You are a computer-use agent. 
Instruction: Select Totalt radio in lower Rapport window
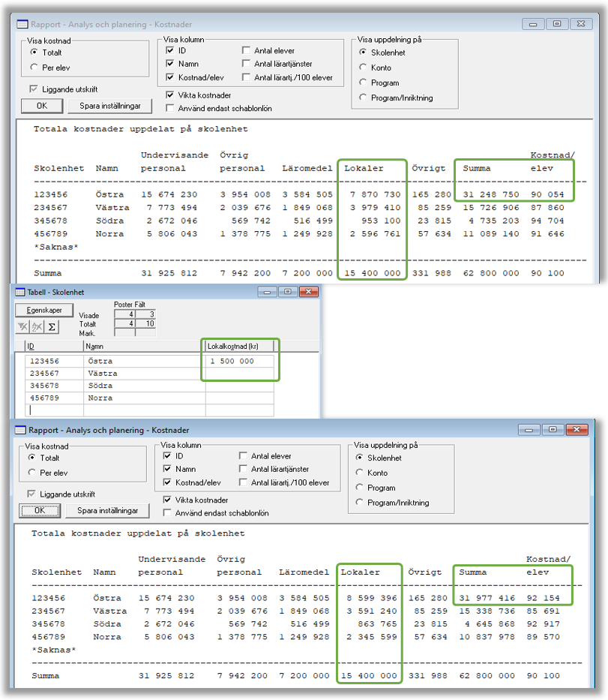tap(31, 458)
